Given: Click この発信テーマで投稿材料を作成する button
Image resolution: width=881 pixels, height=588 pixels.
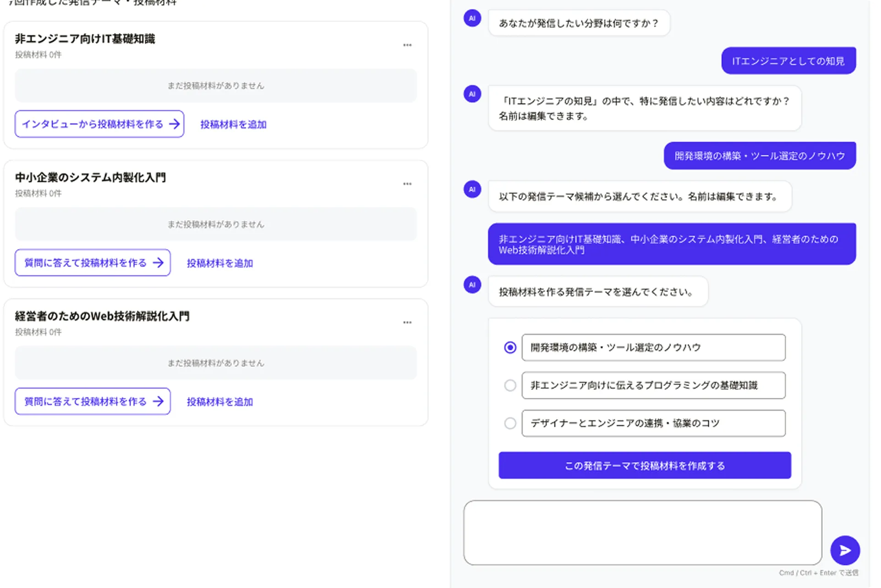Looking at the screenshot, I should click(x=645, y=466).
